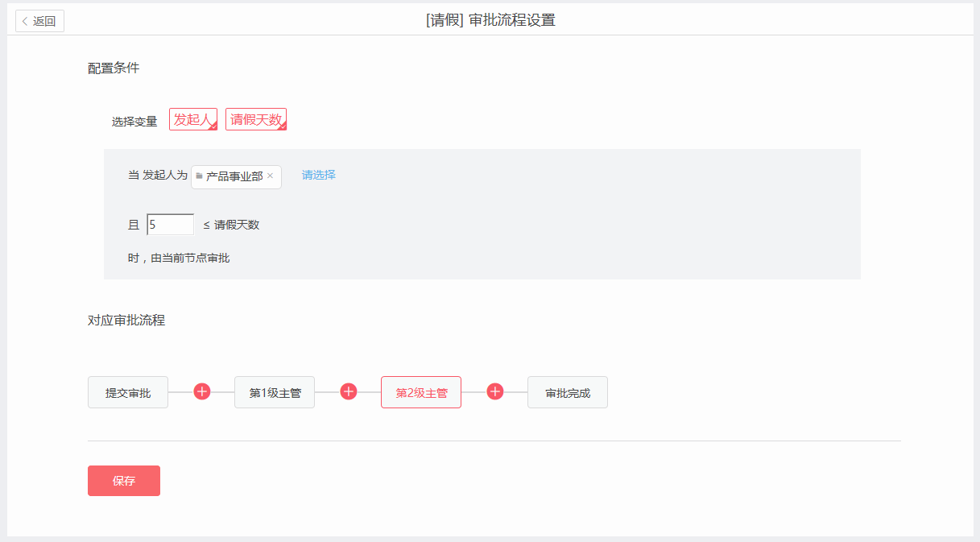This screenshot has height=542, width=980.
Task: Select the 提交审批 flow node
Action: click(128, 392)
